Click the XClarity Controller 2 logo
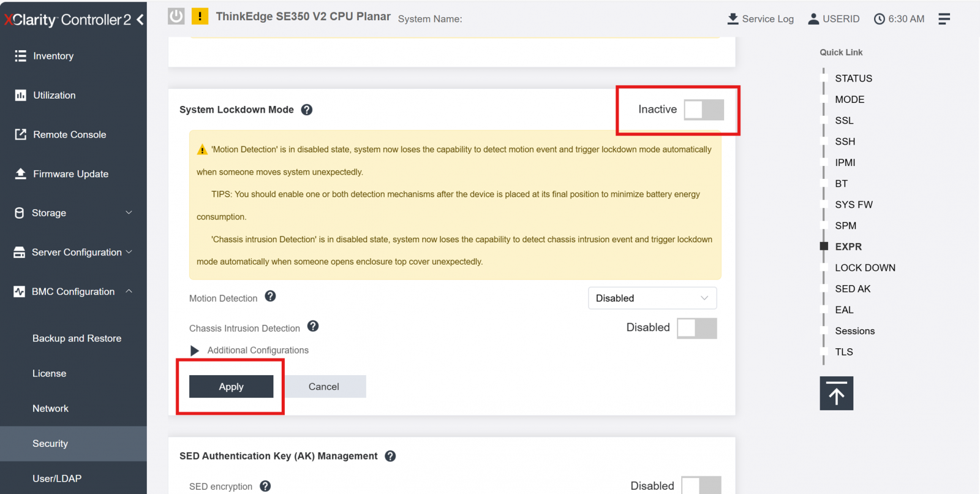 tap(67, 20)
